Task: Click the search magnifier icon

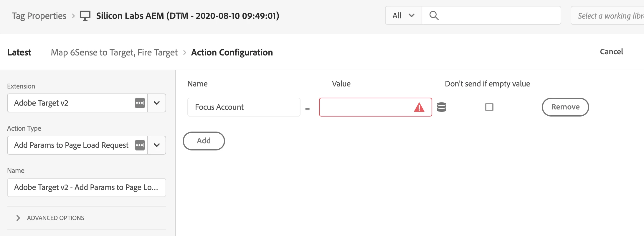Action: tap(434, 15)
